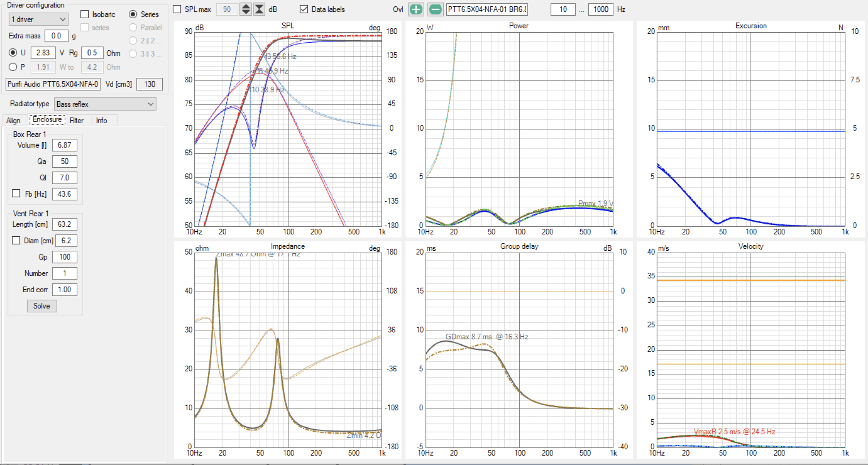Viewport: 868px width, 465px height.
Task: Edit the Extra mass field
Action: [x=56, y=36]
